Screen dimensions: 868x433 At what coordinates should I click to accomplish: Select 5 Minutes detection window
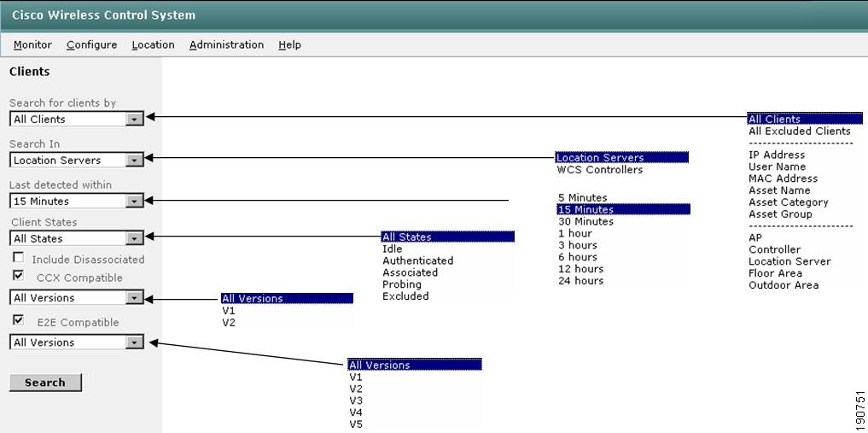point(583,197)
